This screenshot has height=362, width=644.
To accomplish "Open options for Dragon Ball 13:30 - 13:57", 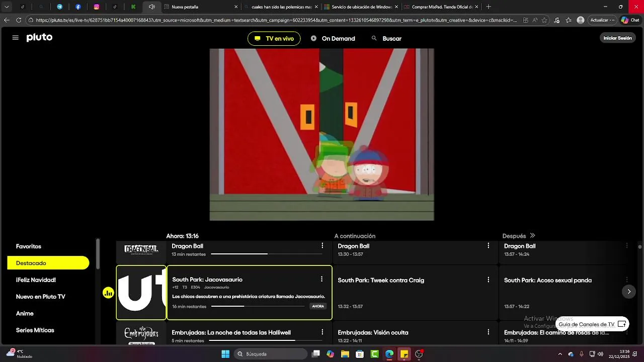I will tap(488, 246).
